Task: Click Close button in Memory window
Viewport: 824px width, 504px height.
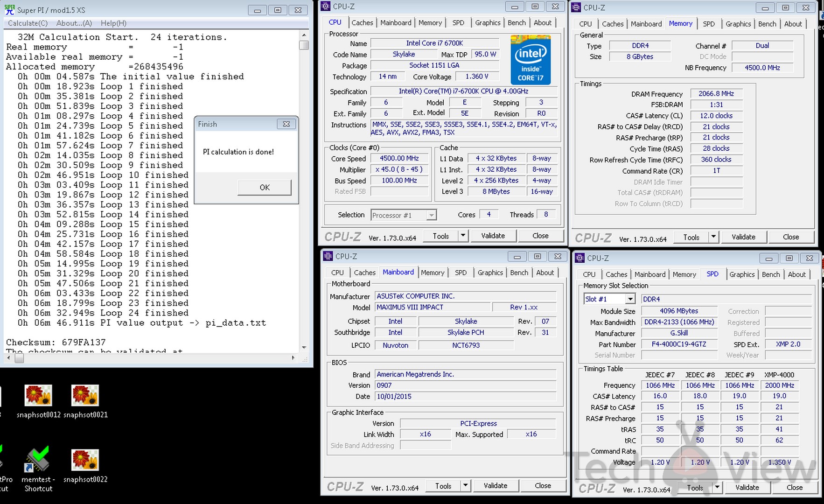Action: tap(791, 237)
